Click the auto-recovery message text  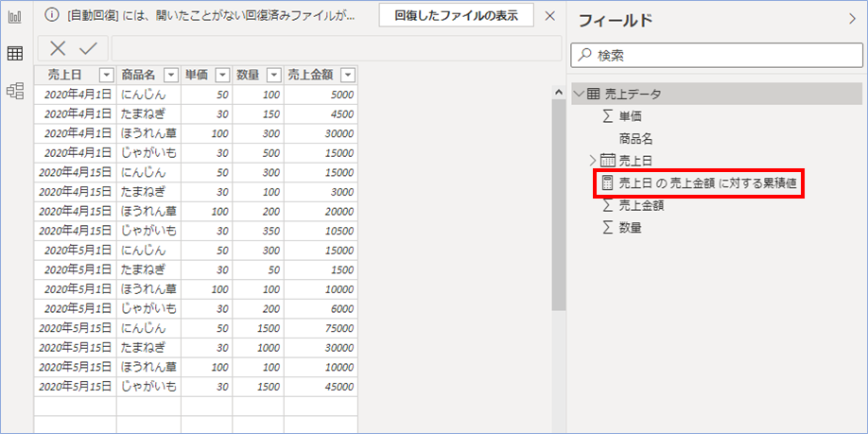click(211, 15)
